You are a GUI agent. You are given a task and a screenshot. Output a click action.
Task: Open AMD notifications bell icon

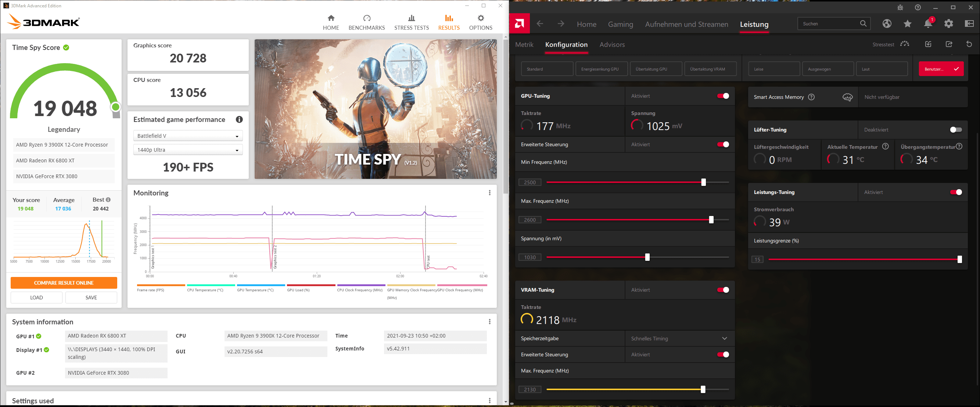pyautogui.click(x=928, y=24)
